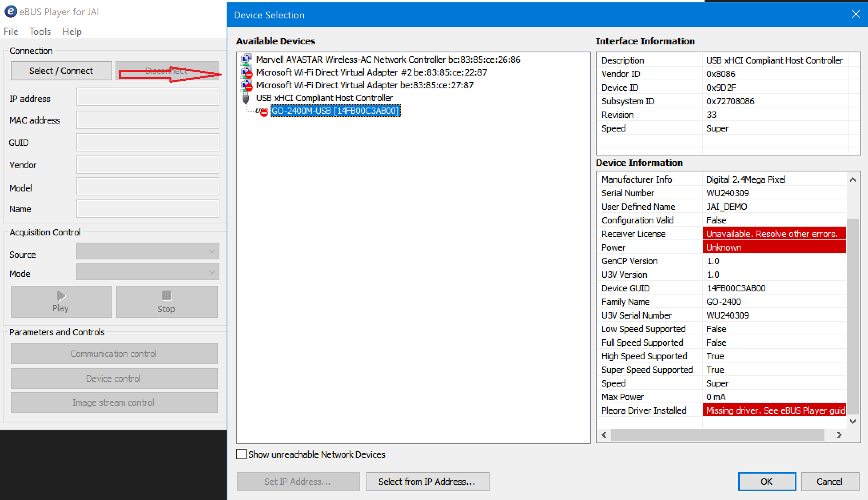Open the Source dropdown
This screenshot has width=868, height=500.
148,251
